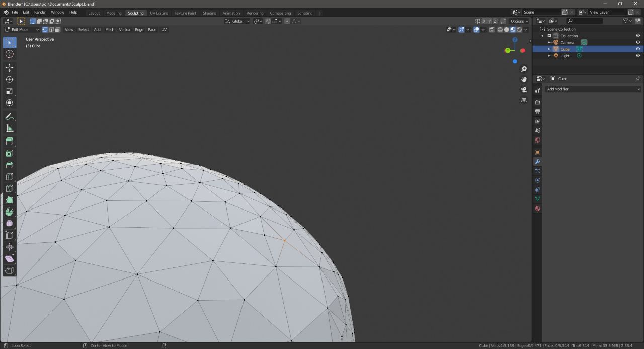Viewport: 644px width, 349px height.
Task: Enable face select mode
Action: pos(57,29)
